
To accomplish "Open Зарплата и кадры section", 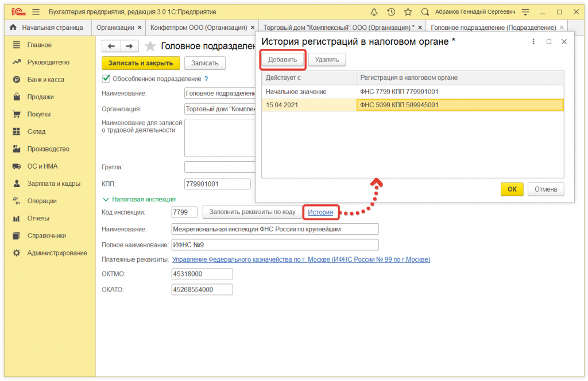I will point(53,184).
